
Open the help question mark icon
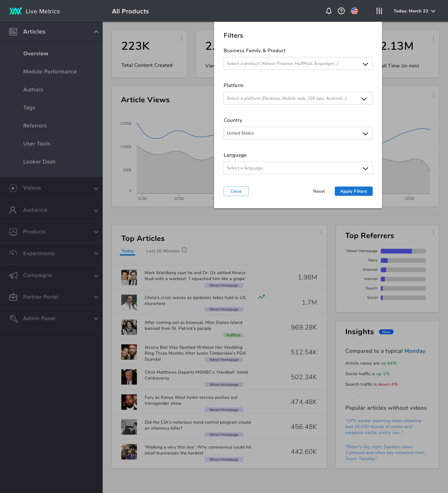point(341,11)
